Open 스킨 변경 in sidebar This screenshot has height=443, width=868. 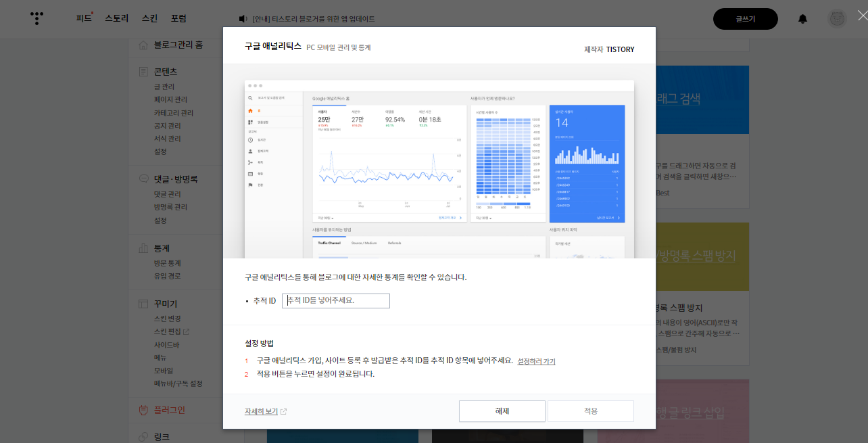pyautogui.click(x=167, y=319)
